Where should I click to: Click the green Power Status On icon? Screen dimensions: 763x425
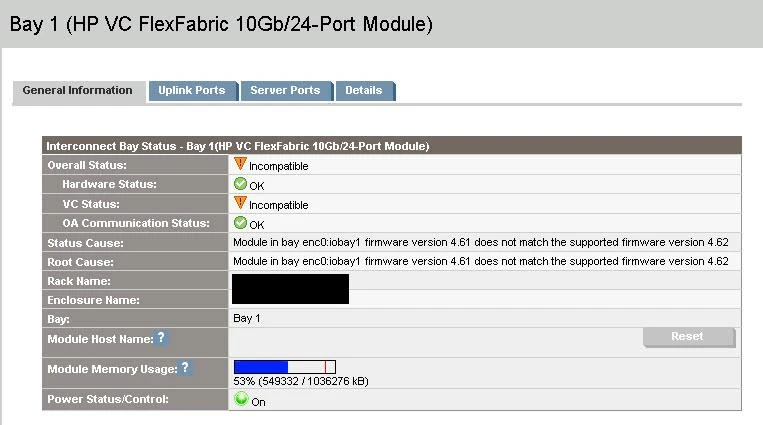[240, 399]
